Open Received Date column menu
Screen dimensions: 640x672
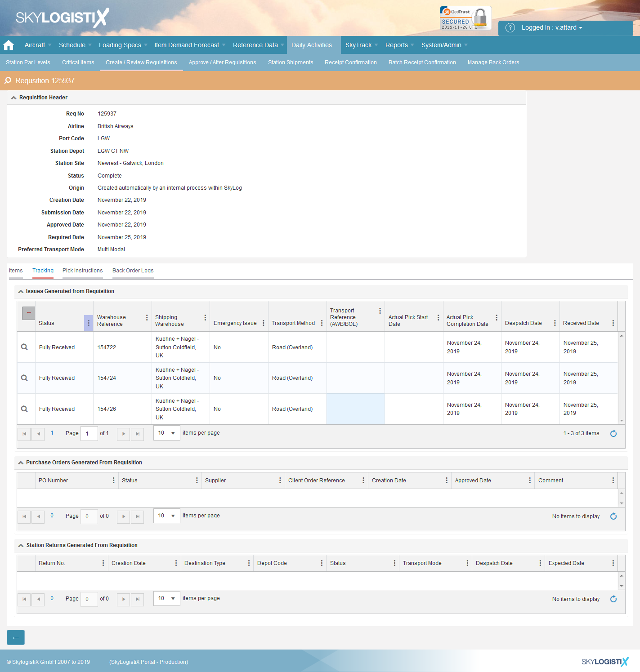point(613,323)
